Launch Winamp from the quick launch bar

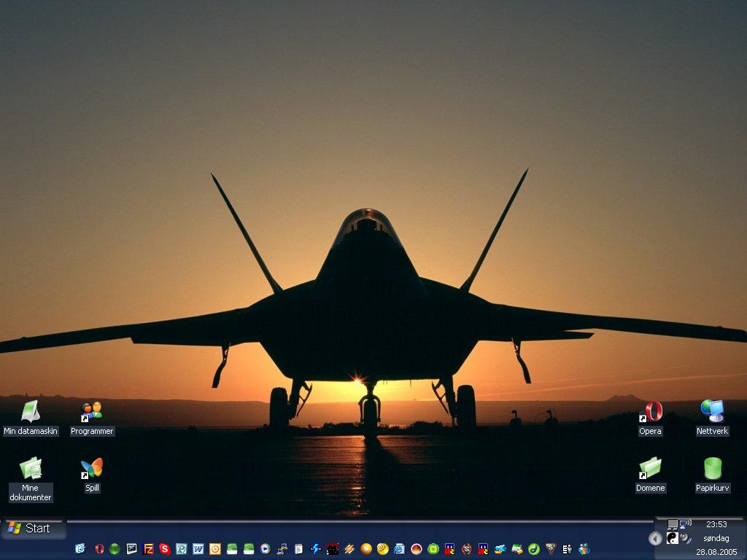(x=349, y=548)
